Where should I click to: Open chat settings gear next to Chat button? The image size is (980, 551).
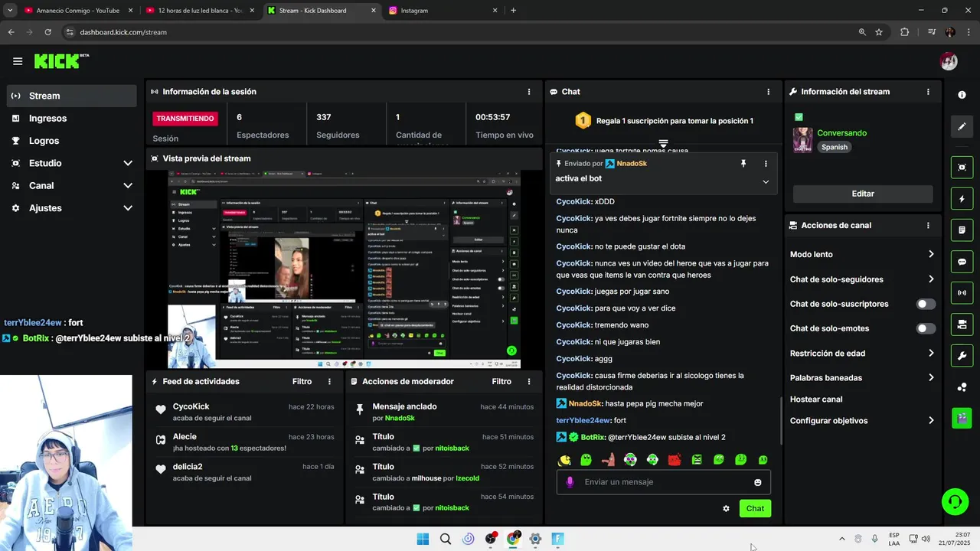[x=726, y=508]
